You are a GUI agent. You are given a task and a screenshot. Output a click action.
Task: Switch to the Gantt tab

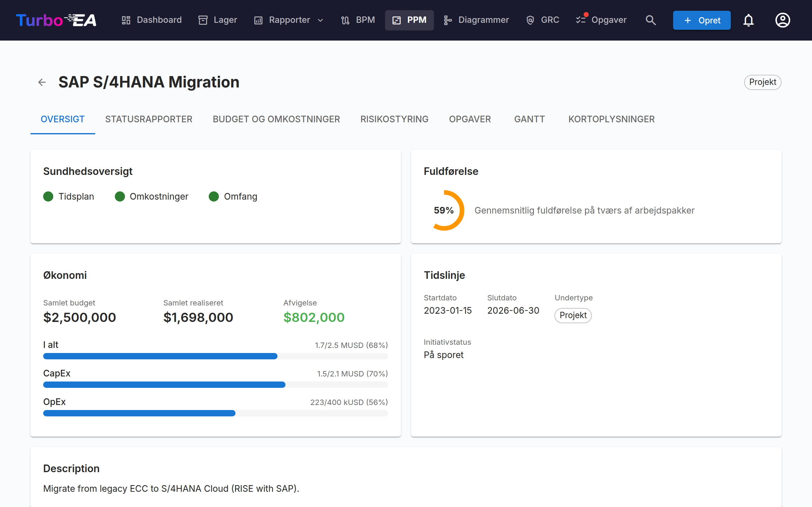529,119
